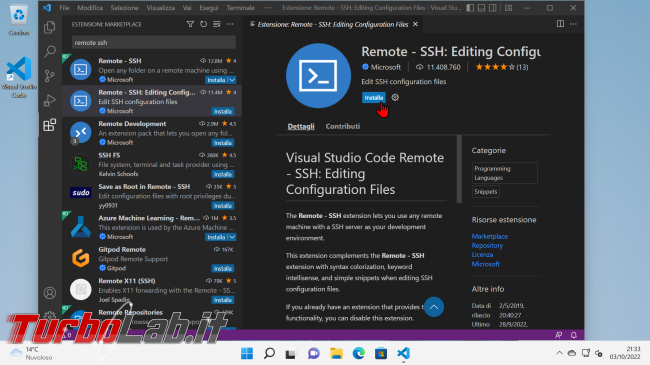Open the Accounts icon in activity bar
Viewport: 650px width, 365px height.
(x=50, y=293)
